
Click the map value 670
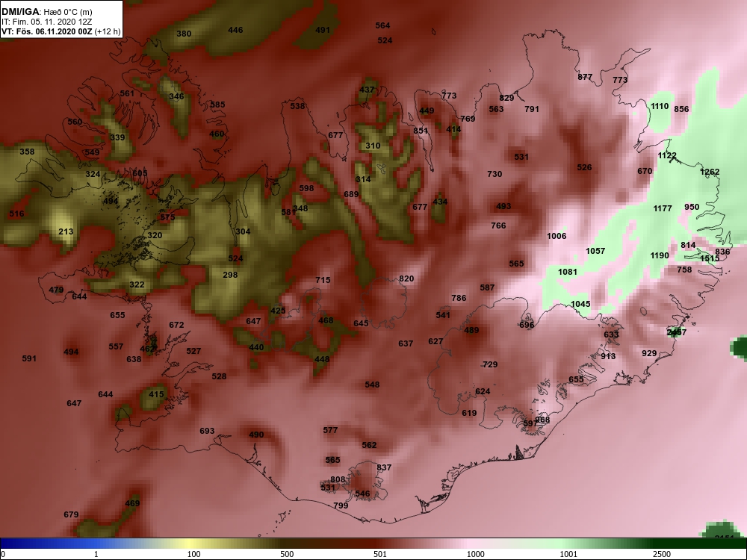[645, 172]
